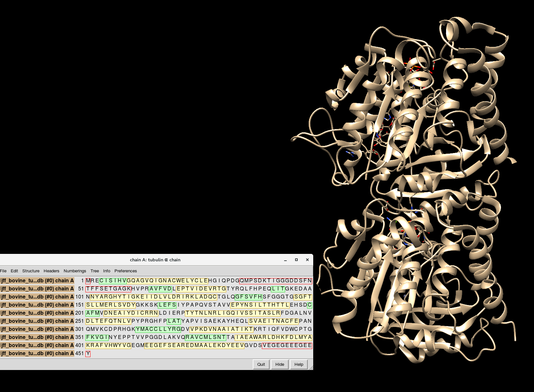Click the chain A label for row 101

point(37,297)
